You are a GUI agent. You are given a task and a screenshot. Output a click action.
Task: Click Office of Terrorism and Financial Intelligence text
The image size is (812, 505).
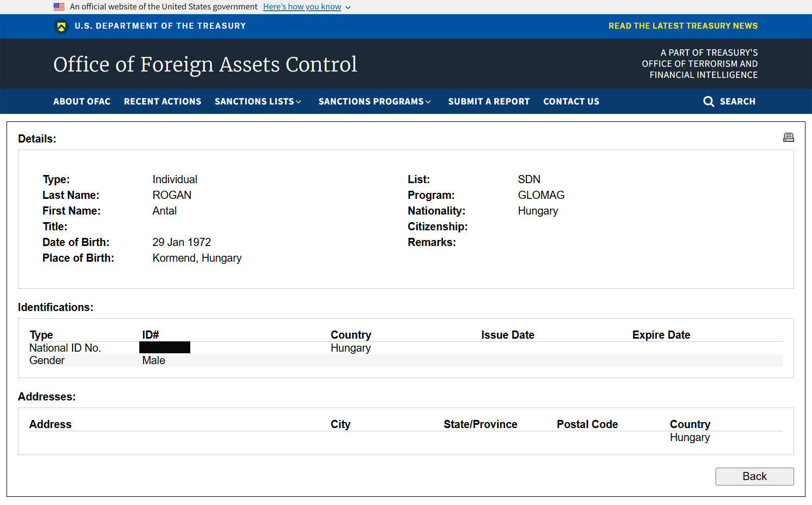700,69
